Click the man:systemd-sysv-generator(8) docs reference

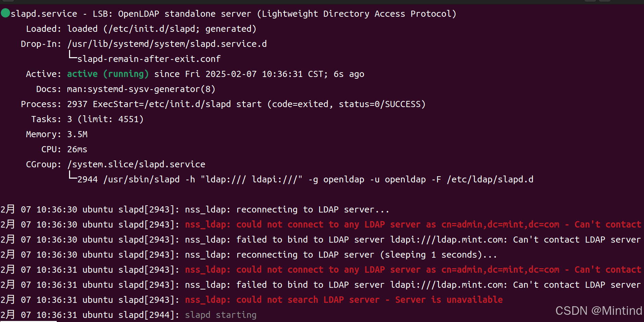141,89
